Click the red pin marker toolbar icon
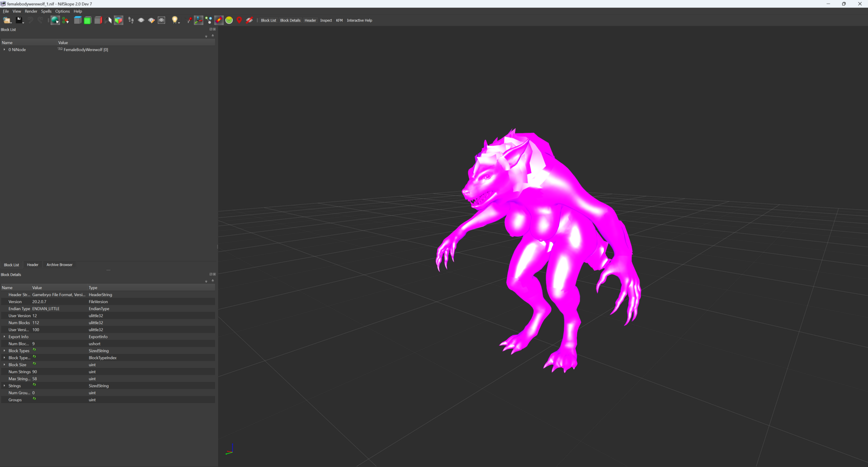 (189, 20)
